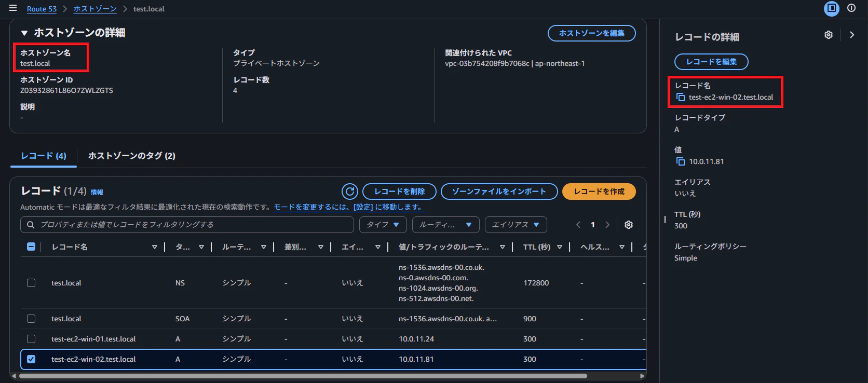Click ゾーンファイルをインポート button
Image resolution: width=868 pixels, height=383 pixels.
[499, 191]
